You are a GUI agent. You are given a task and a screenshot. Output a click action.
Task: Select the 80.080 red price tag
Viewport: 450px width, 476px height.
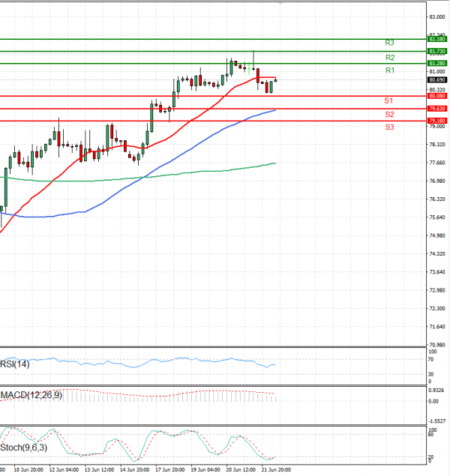(437, 96)
